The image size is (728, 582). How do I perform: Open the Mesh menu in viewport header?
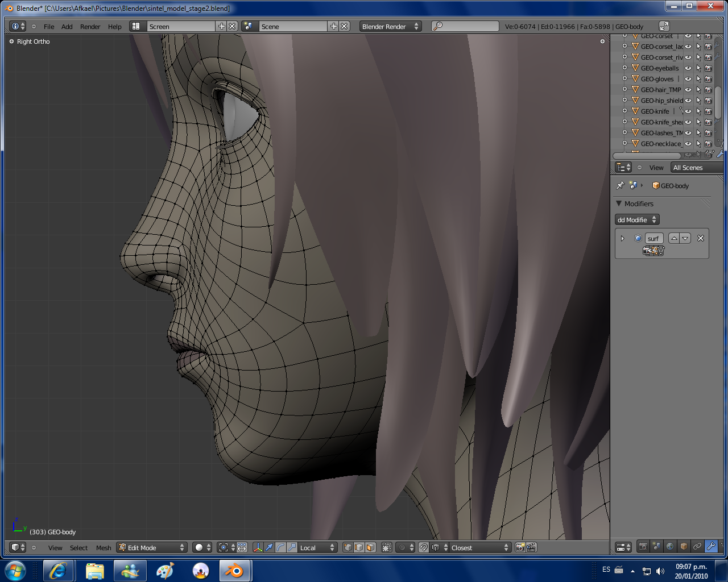click(x=104, y=548)
